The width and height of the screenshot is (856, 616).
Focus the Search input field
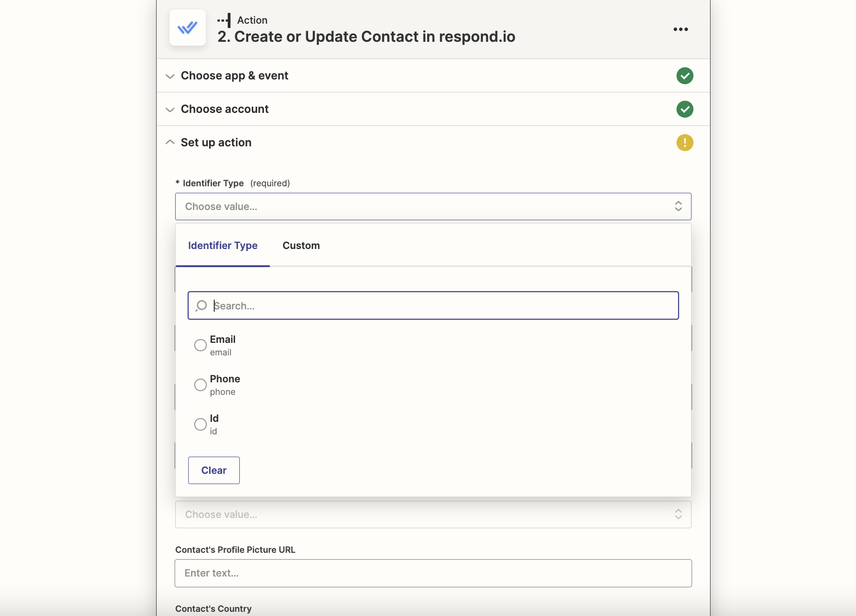441,306
